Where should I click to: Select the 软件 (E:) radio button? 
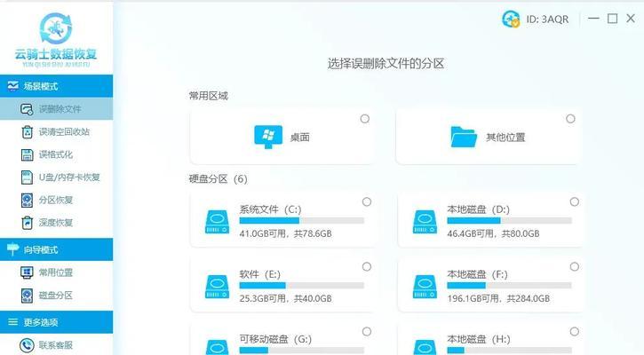click(367, 267)
